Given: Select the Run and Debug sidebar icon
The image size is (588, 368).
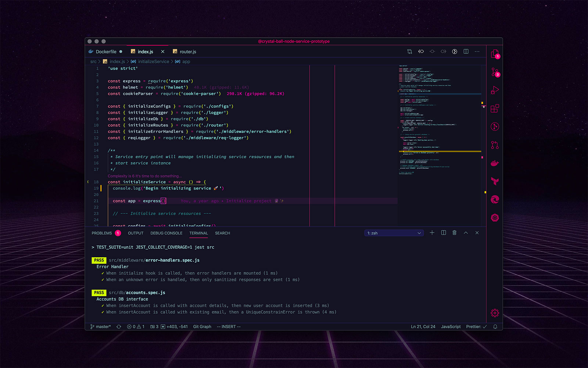Looking at the screenshot, I should [495, 89].
